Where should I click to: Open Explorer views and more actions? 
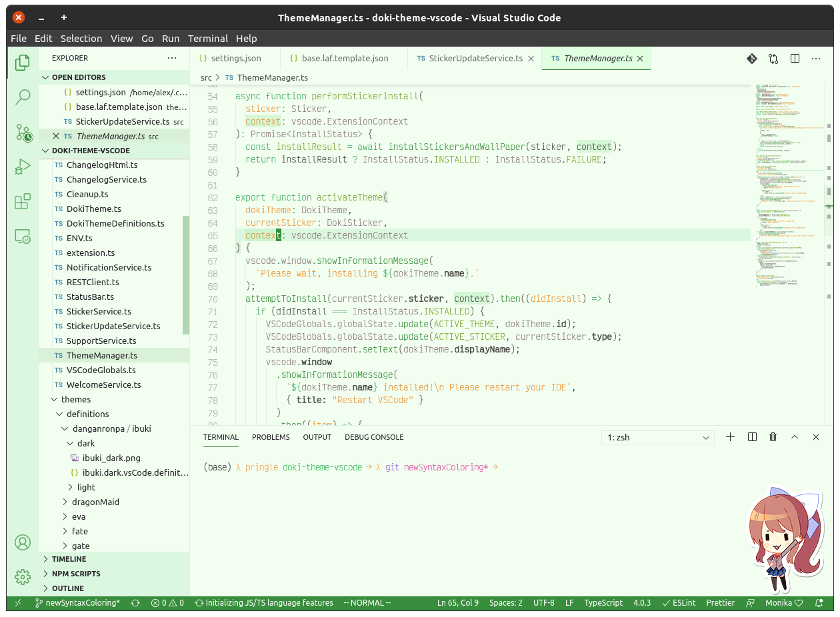(172, 58)
